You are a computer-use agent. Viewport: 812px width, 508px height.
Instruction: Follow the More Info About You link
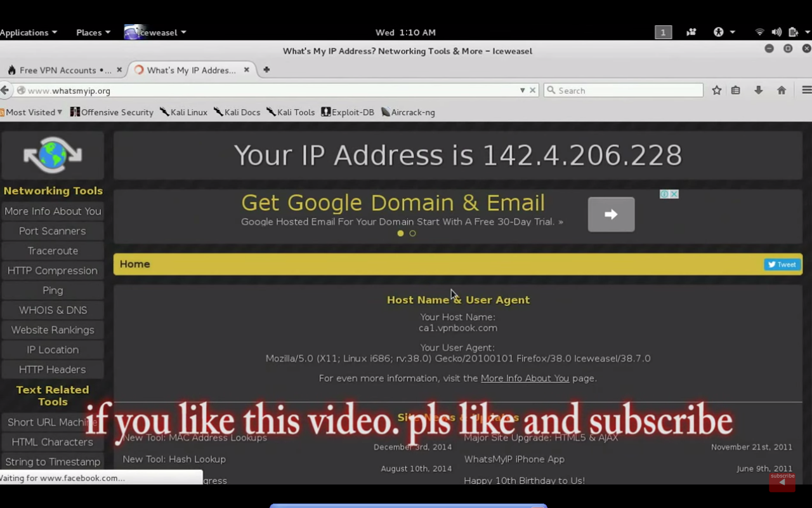525,378
